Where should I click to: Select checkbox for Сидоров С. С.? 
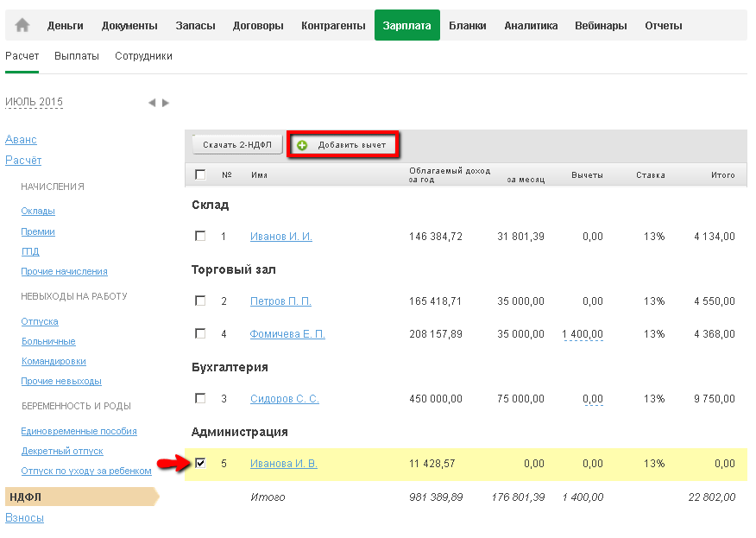(201, 398)
